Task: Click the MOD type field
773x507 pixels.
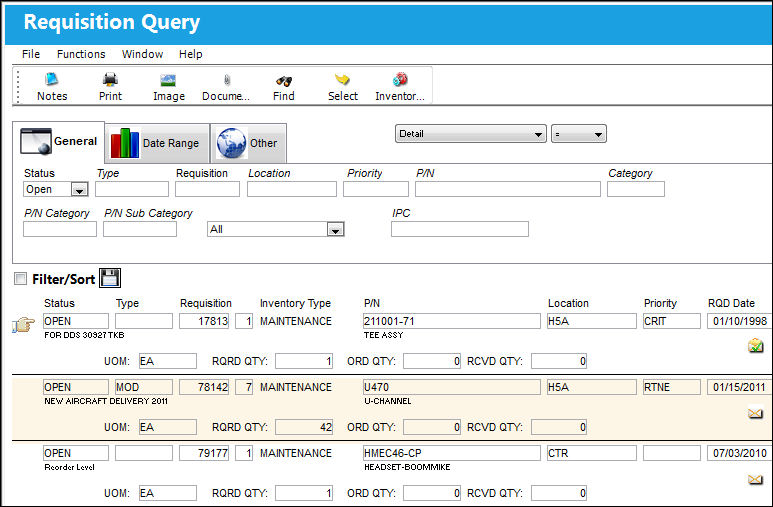Action: point(144,387)
